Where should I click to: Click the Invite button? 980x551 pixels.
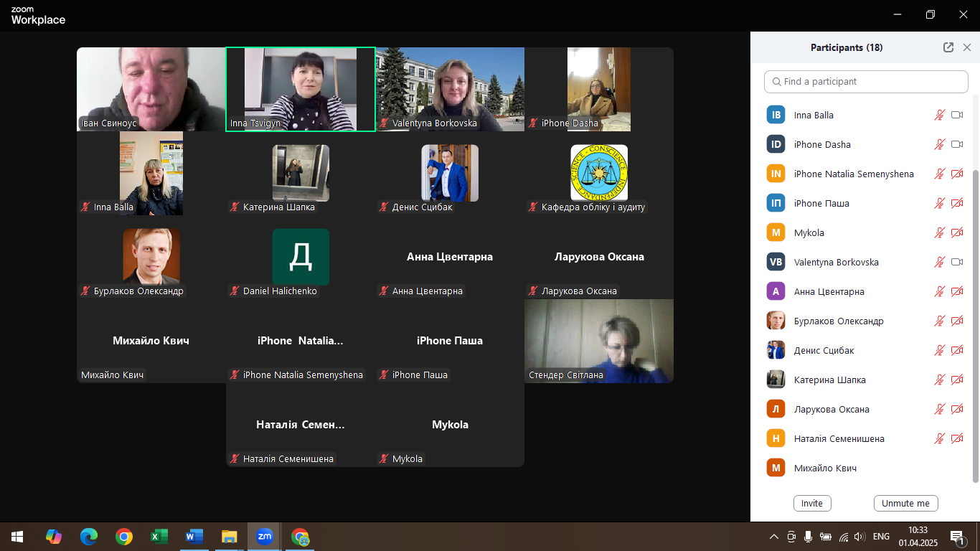(x=812, y=503)
